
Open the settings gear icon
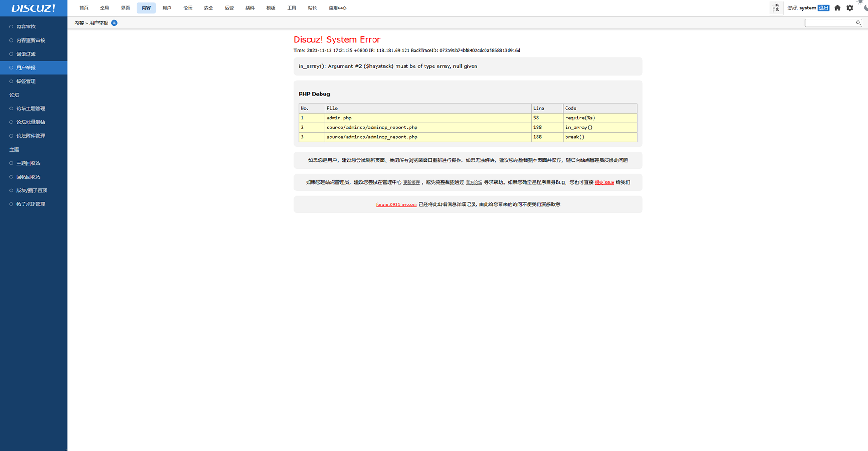(850, 8)
